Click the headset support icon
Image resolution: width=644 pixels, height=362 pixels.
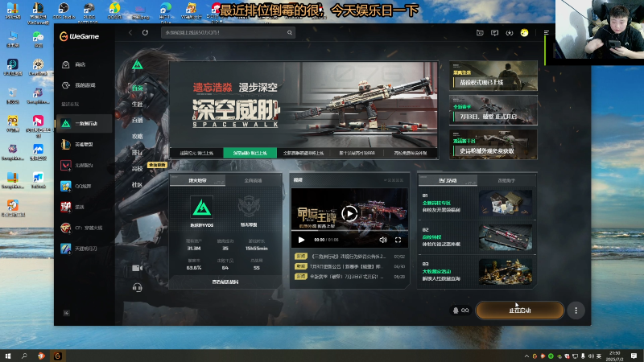[x=137, y=287]
